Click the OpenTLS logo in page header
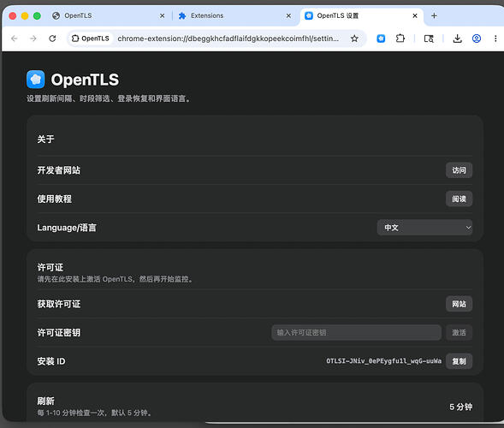The width and height of the screenshot is (504, 428). [x=36, y=79]
